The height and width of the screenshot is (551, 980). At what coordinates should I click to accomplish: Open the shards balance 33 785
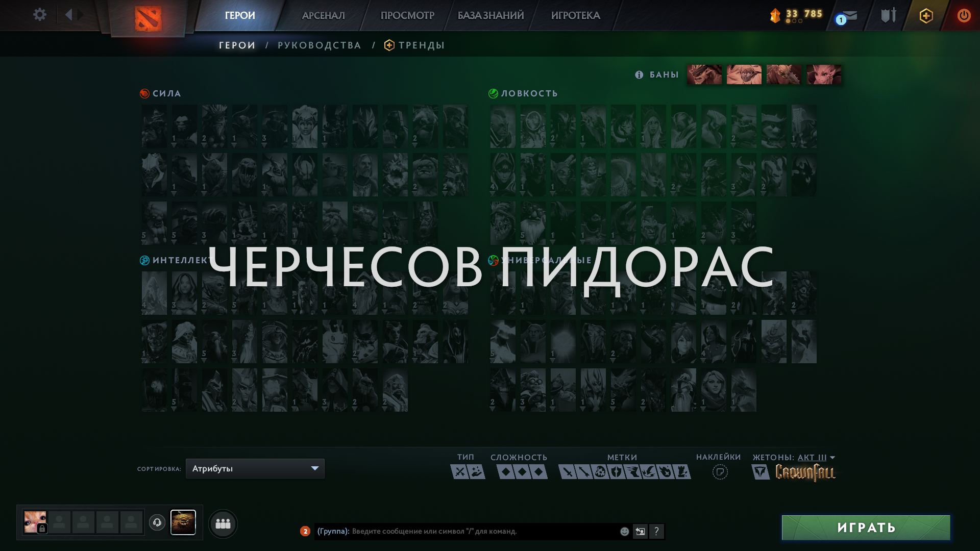click(797, 15)
